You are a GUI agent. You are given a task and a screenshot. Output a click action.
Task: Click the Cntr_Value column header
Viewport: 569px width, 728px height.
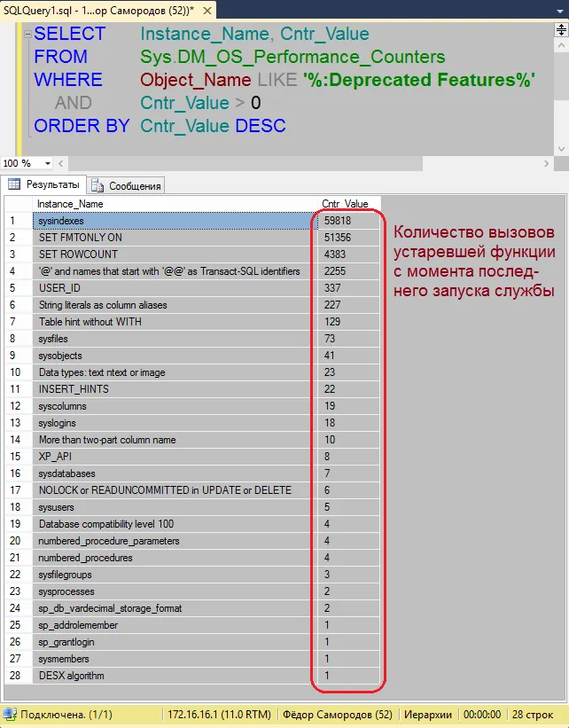[x=345, y=204]
